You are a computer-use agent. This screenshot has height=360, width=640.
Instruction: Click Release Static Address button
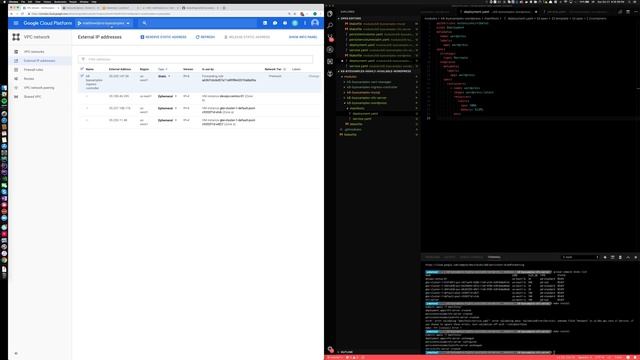pos(247,37)
